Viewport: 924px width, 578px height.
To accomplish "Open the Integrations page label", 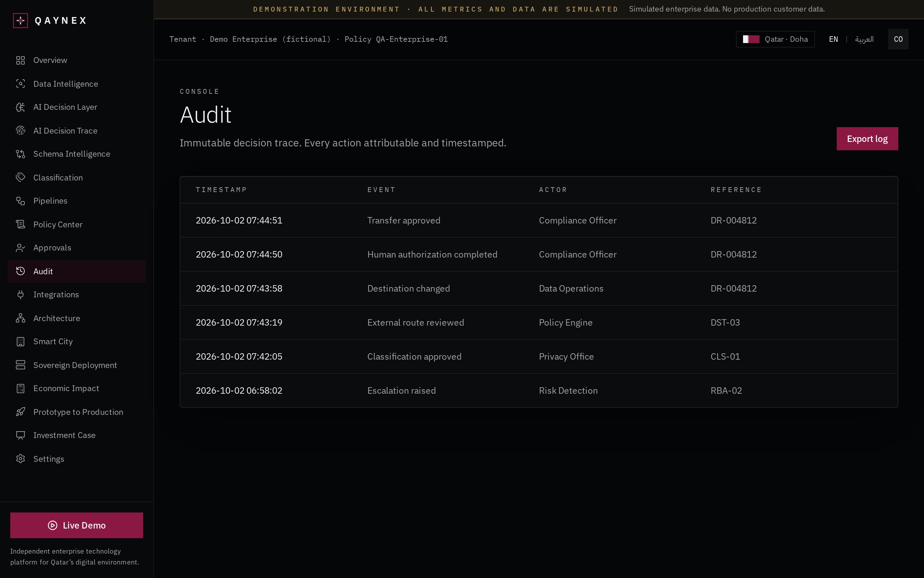I will tap(56, 295).
